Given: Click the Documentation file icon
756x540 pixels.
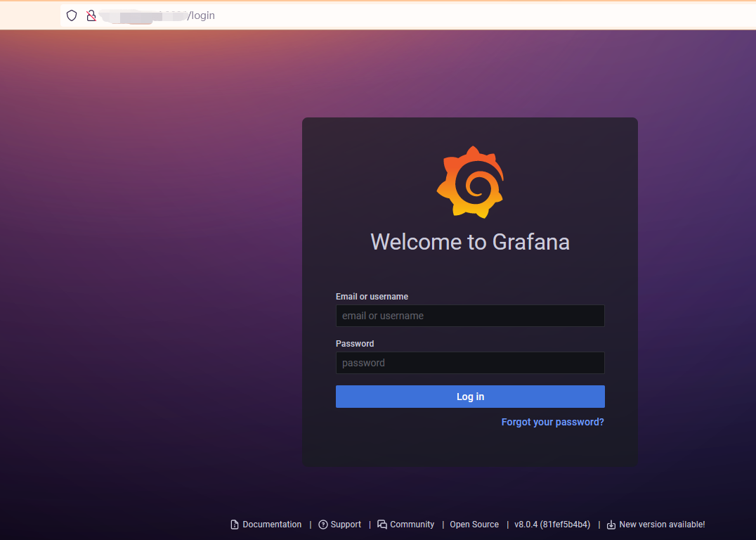Looking at the screenshot, I should [235, 525].
